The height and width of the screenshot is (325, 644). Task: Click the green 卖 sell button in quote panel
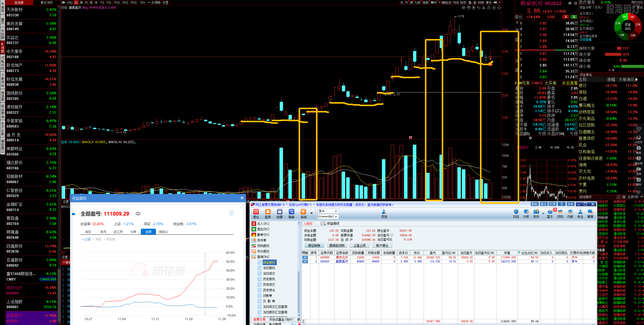(x=574, y=17)
